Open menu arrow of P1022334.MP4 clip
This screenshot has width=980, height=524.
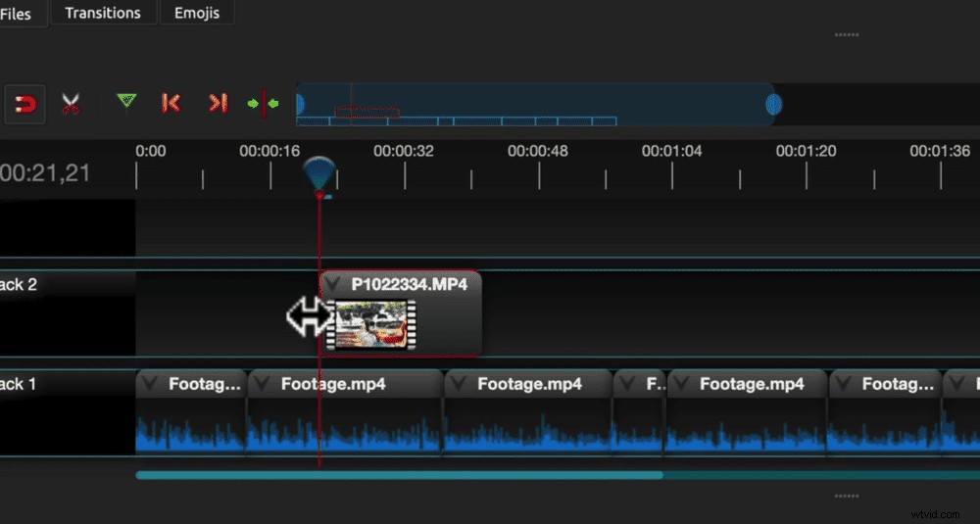pyautogui.click(x=333, y=285)
